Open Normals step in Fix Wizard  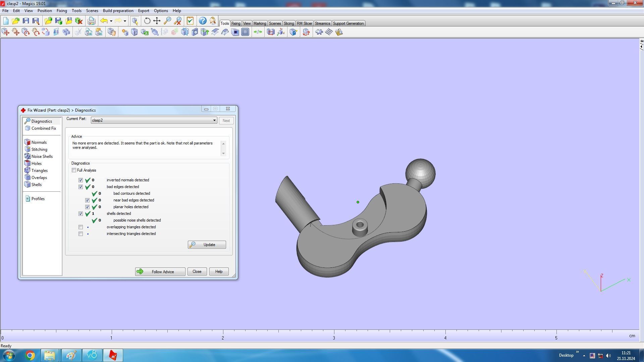coord(39,142)
